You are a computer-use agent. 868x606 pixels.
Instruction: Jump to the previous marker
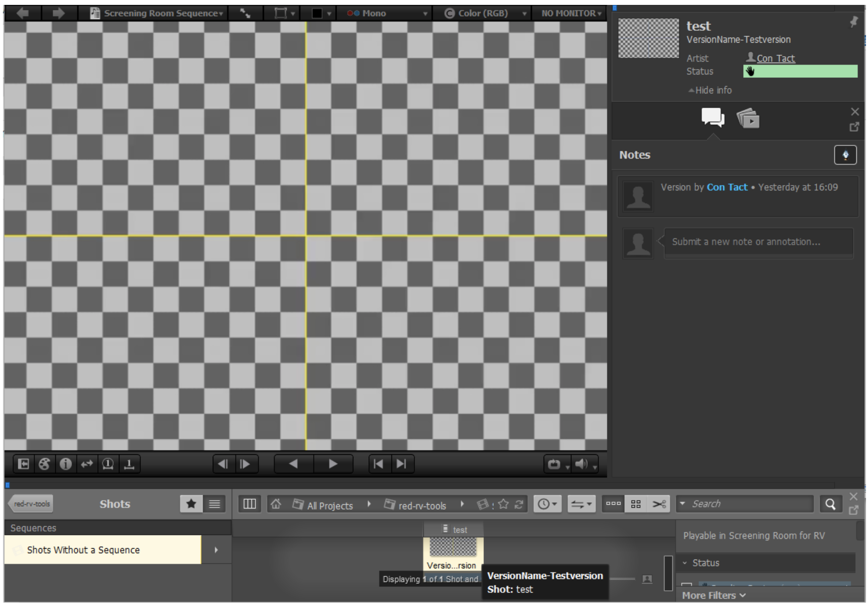coord(379,464)
